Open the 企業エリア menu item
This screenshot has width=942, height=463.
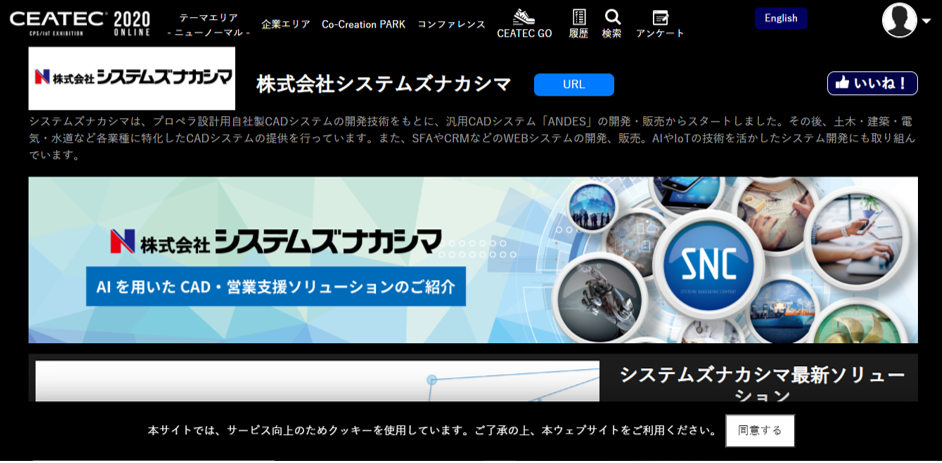tap(286, 25)
